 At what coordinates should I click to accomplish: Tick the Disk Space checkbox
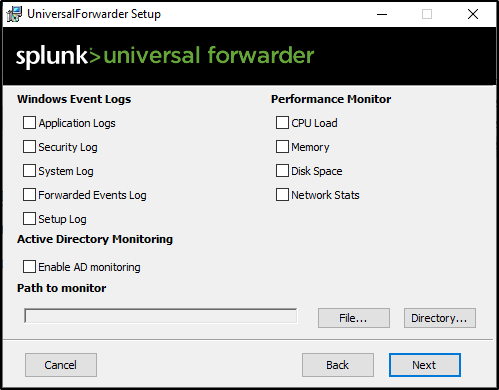(x=282, y=171)
